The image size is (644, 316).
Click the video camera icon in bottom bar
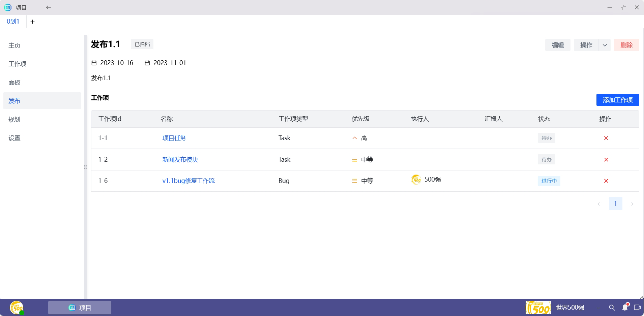tap(637, 308)
